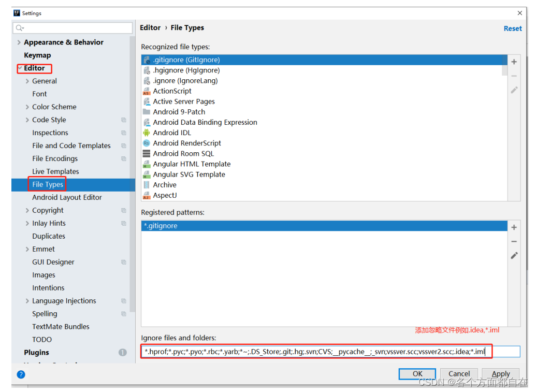Close the Settings dialog window
The width and height of the screenshot is (536, 392).
pyautogui.click(x=519, y=13)
